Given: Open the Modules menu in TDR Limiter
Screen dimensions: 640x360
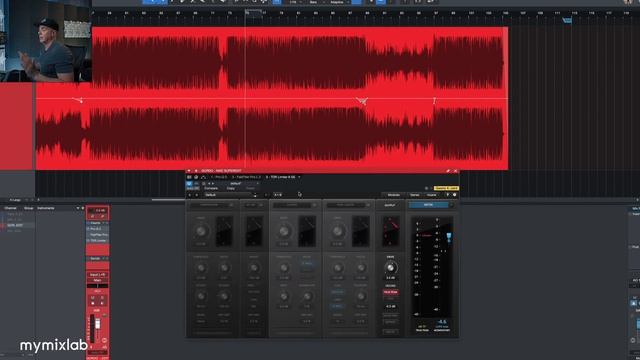Looking at the screenshot, I should (x=393, y=195).
